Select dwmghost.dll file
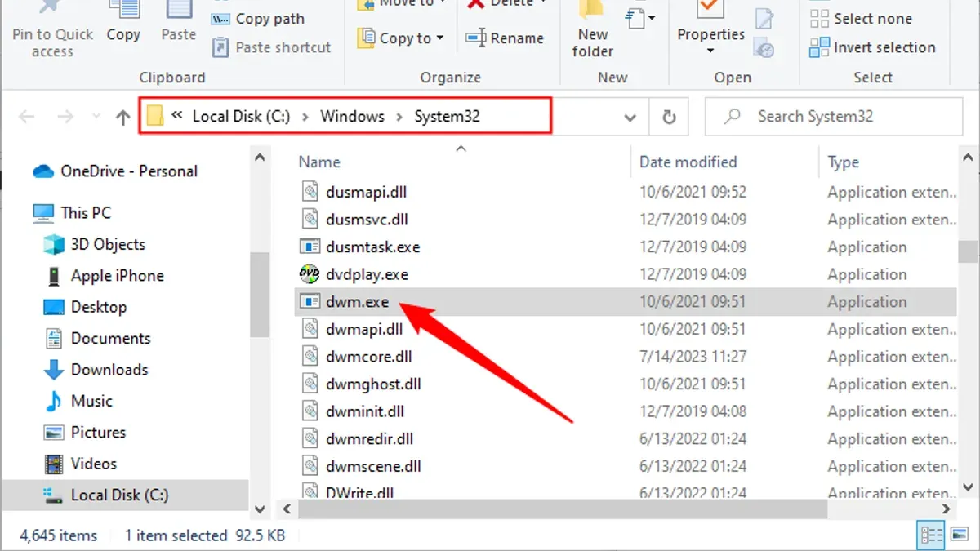980x551 pixels. pyautogui.click(x=373, y=384)
